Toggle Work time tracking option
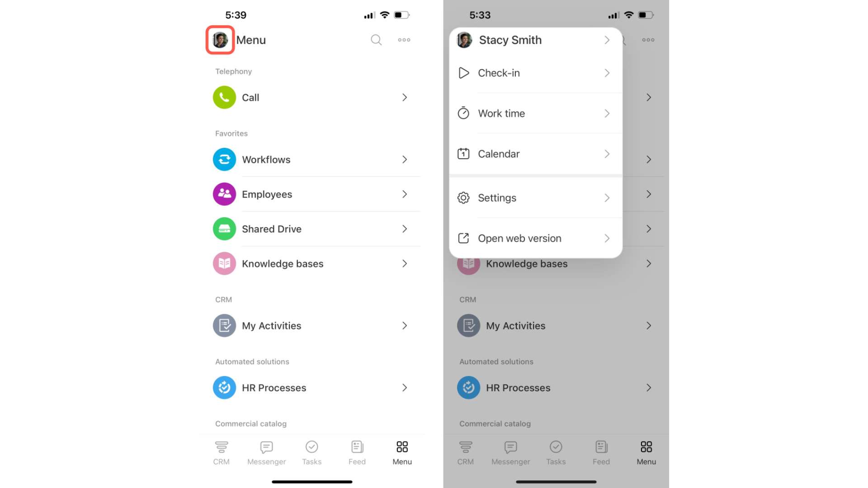The height and width of the screenshot is (488, 868). (x=535, y=113)
